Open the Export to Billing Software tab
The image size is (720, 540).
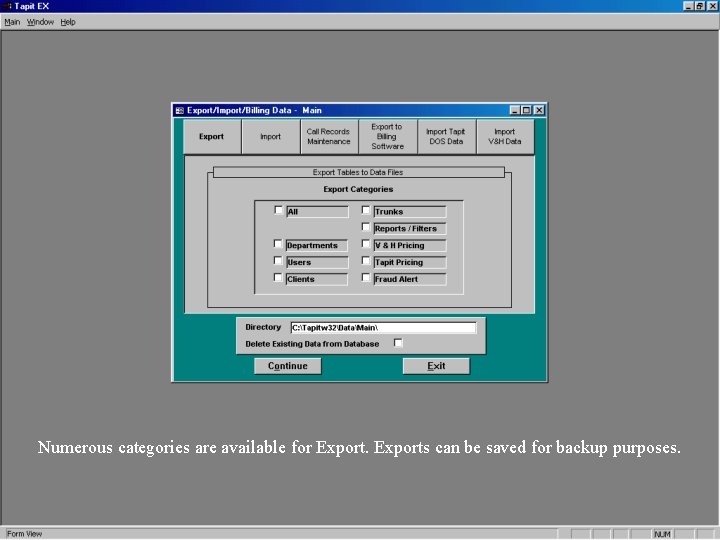pos(388,136)
